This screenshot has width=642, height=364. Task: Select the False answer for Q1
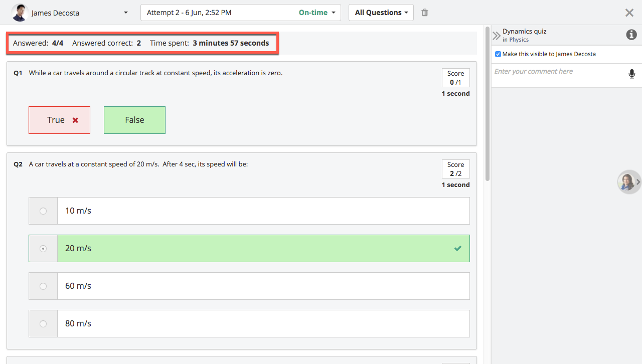(x=134, y=120)
